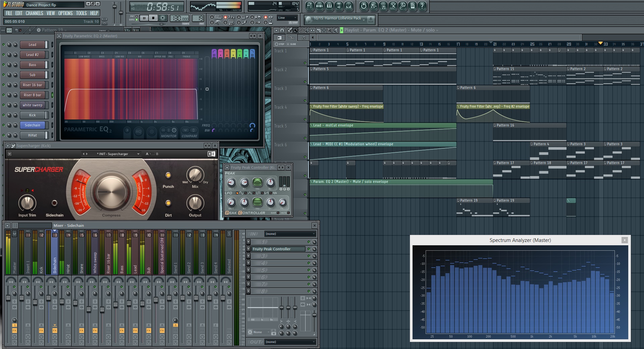The image size is (644, 349).
Task: Toggle the Fruity Peak Controller slot enable LED
Action: (309, 249)
